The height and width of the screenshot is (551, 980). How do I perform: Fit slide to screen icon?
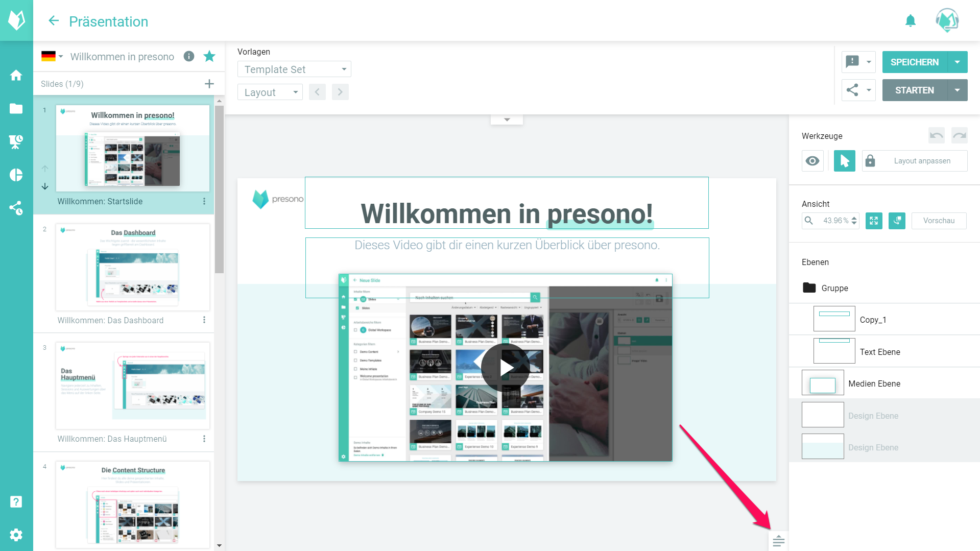tap(874, 221)
